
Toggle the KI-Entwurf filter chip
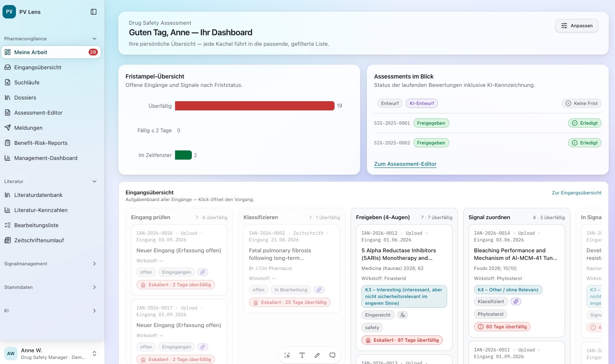pos(422,103)
